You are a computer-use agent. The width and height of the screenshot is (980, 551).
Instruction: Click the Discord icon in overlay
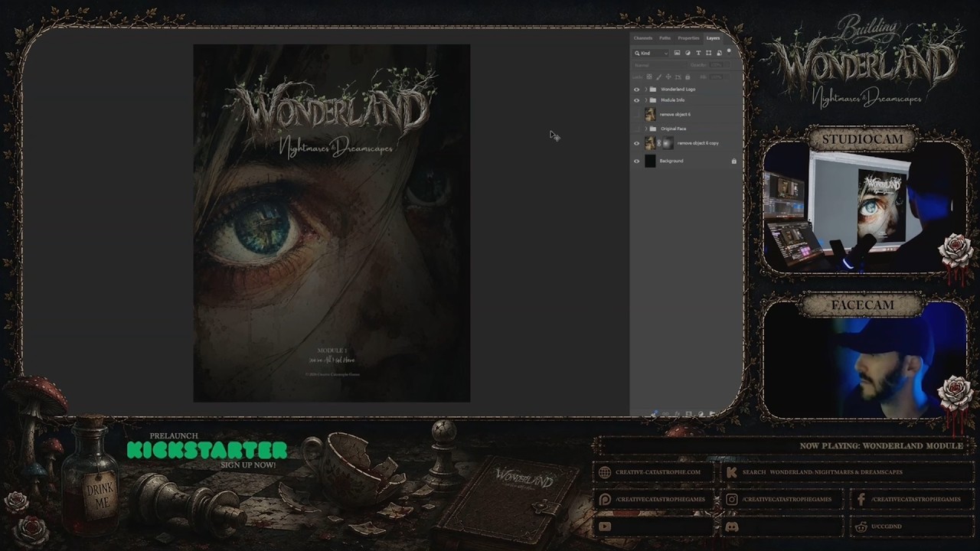pos(731,527)
